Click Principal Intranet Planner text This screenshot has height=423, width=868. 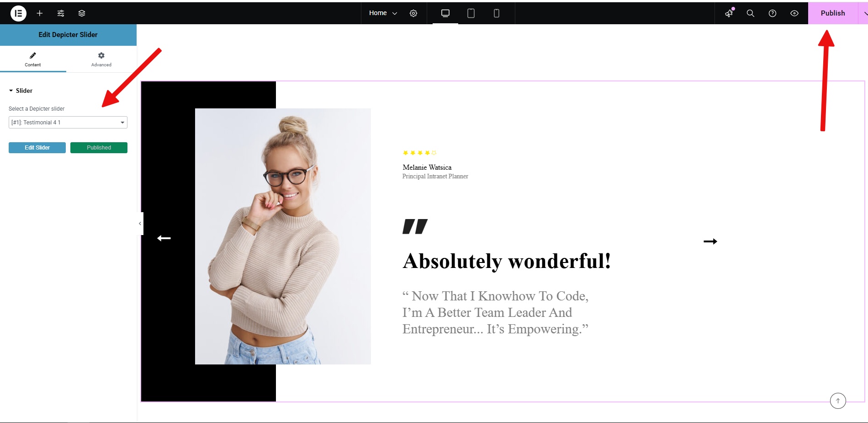tap(435, 177)
